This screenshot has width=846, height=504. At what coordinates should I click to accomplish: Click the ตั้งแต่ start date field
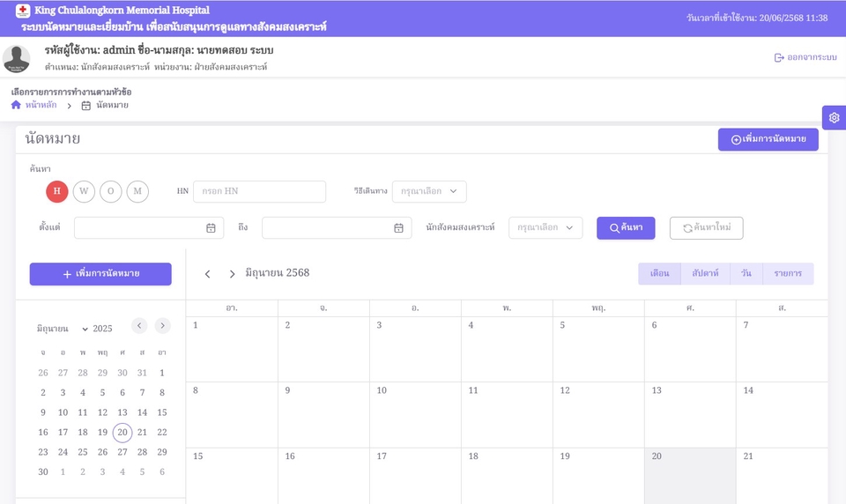pyautogui.click(x=149, y=227)
